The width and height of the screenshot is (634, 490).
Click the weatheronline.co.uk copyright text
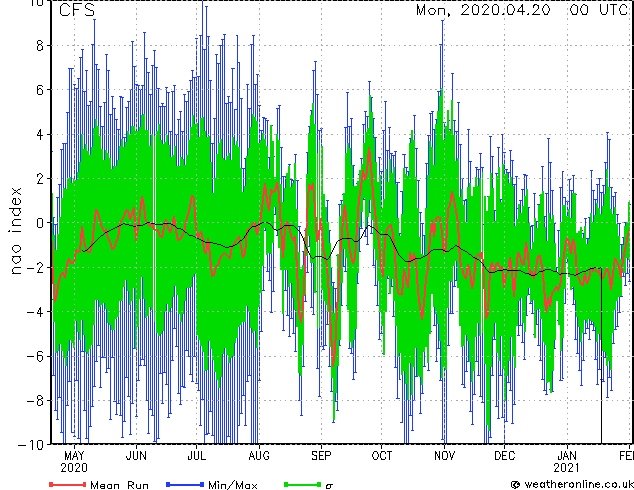tap(572, 484)
